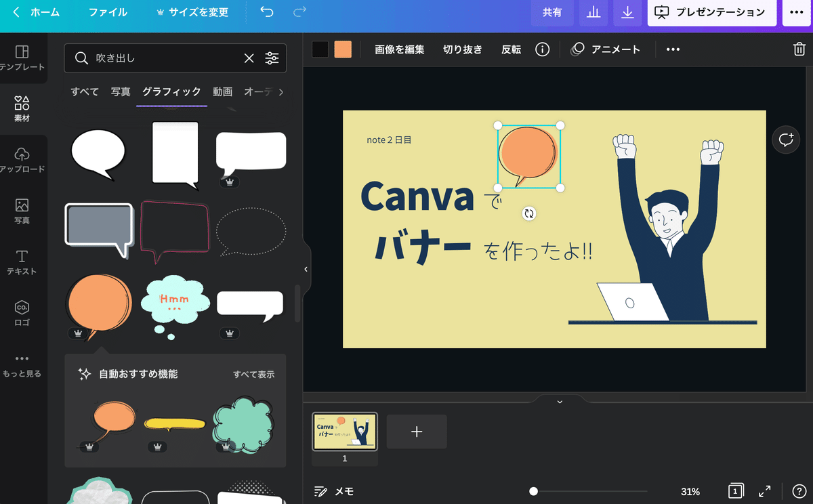Click 画像を編集 in the toolbar

point(400,49)
